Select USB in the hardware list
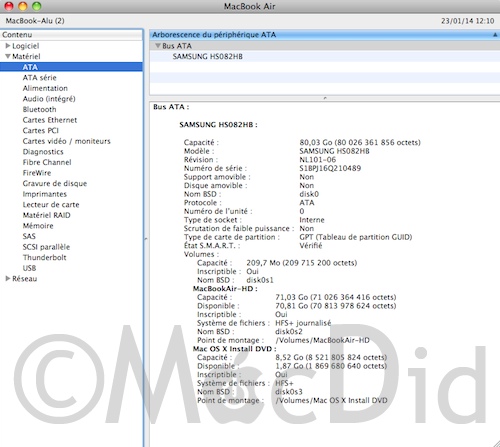Viewport: 500px width, 447px height. coord(29,268)
